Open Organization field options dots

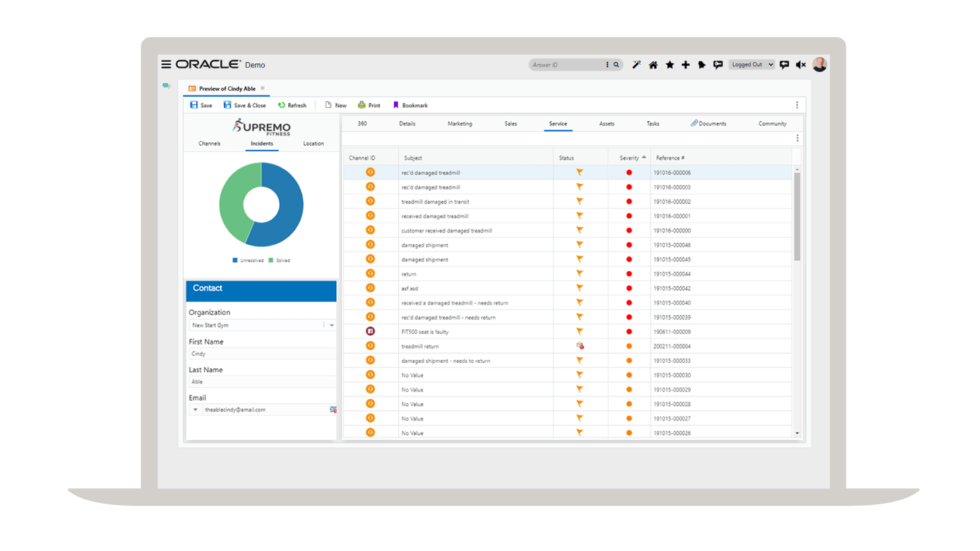[x=324, y=325]
